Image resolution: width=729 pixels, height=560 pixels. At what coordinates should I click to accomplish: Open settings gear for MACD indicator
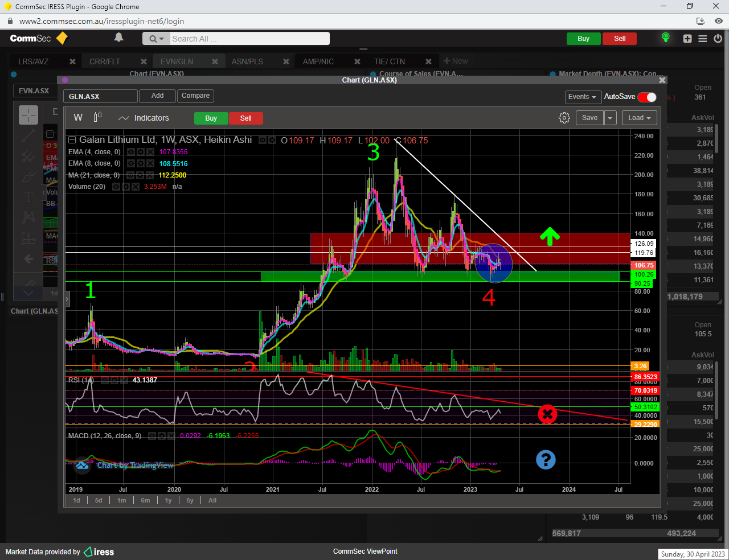[x=162, y=436]
